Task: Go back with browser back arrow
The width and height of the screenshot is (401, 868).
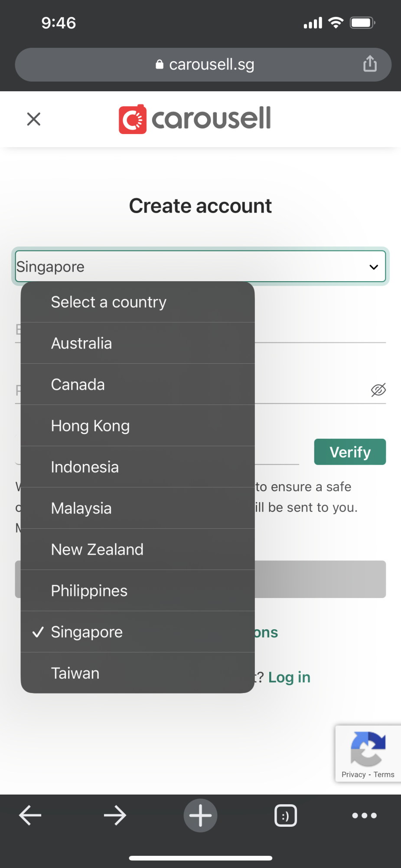Action: [x=30, y=815]
